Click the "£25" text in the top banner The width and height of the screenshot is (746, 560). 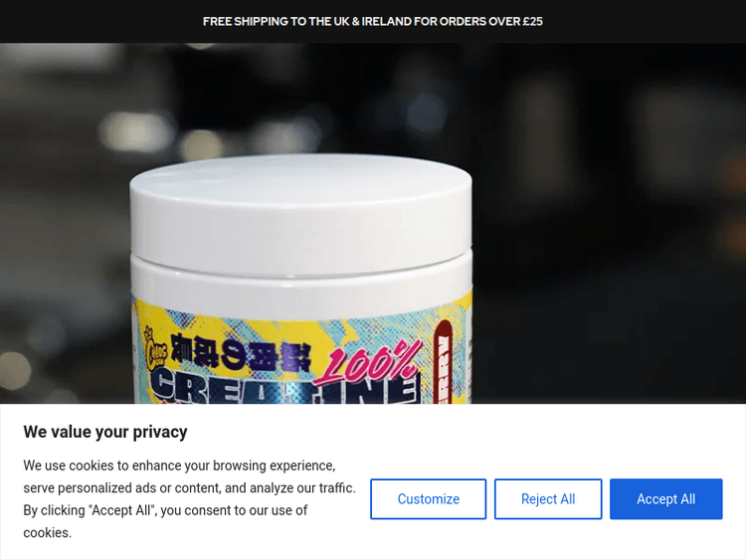click(x=532, y=22)
